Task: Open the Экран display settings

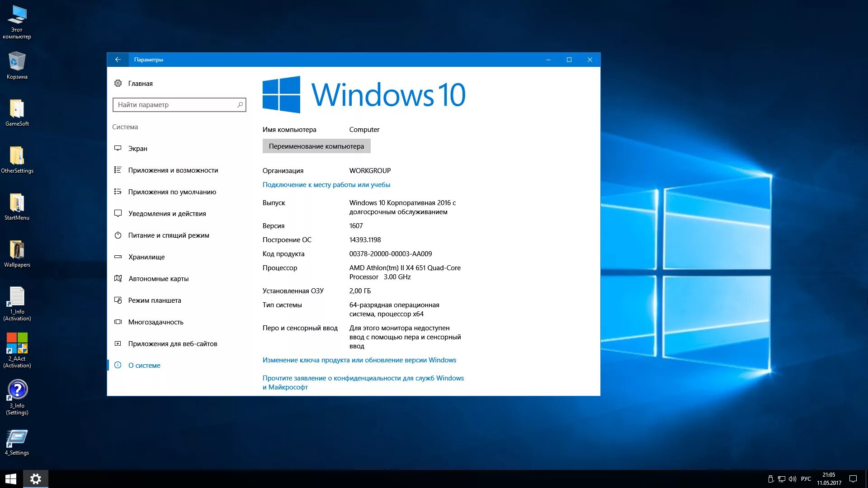Action: click(137, 149)
